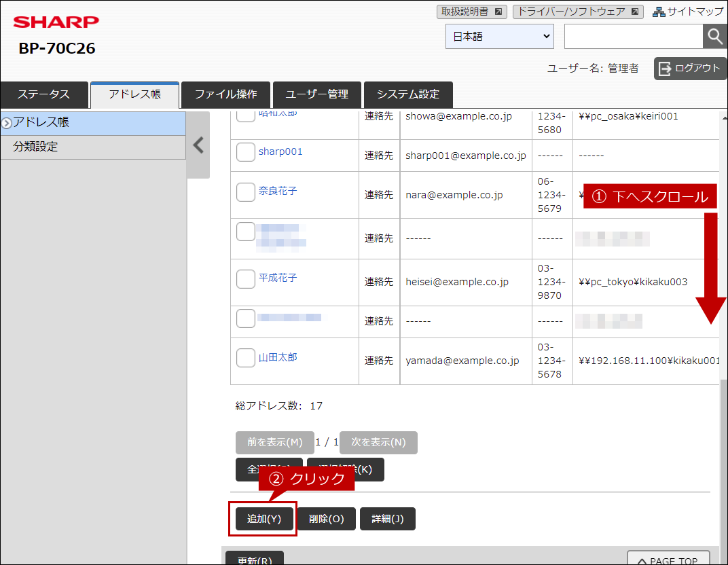Click external-link icon beside ドライバー/ソフトウェア
The image size is (728, 565).
[x=635, y=12]
